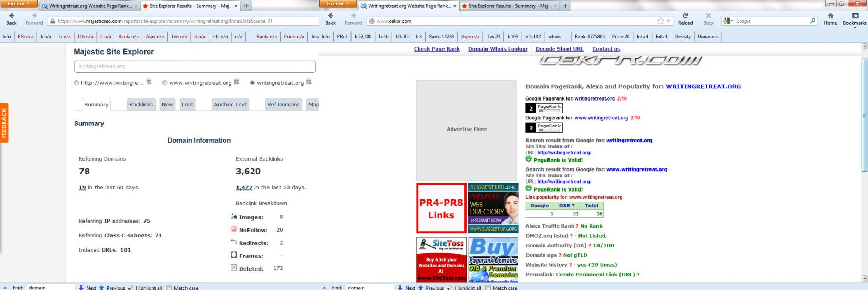
Task: Find Next match in left window
Action: [x=87, y=288]
